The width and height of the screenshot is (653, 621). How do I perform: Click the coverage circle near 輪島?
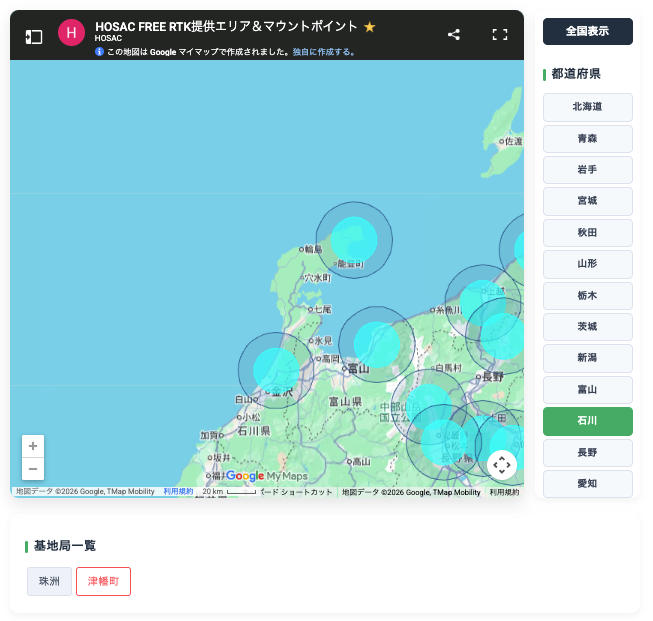(354, 240)
